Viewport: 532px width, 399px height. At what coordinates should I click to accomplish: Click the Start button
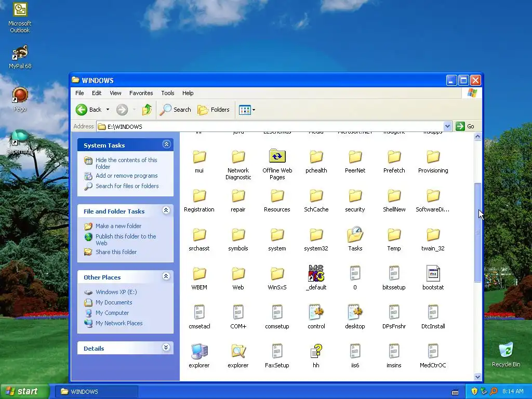point(24,391)
